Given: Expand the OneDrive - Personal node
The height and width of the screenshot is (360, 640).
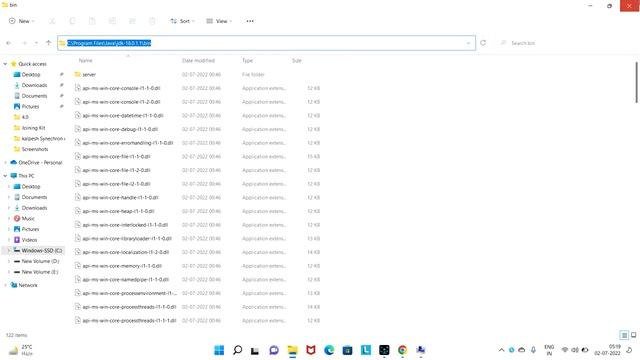Looking at the screenshot, I should click(5, 162).
